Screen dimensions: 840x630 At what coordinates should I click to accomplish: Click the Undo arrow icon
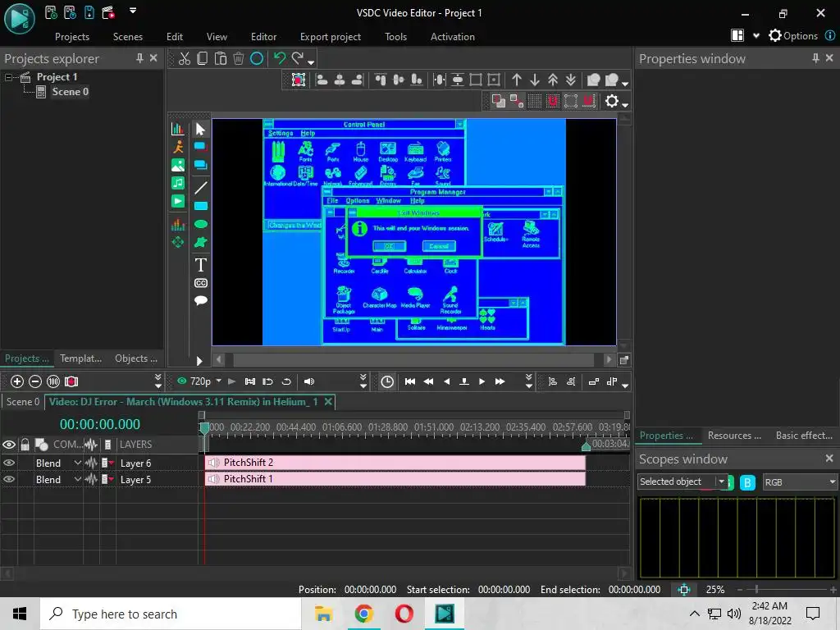[280, 58]
